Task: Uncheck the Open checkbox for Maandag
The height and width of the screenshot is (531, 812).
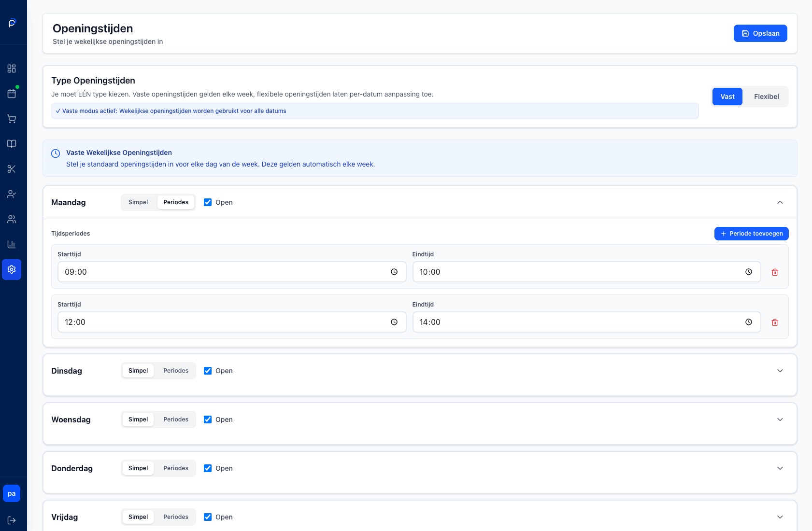Action: click(x=208, y=202)
